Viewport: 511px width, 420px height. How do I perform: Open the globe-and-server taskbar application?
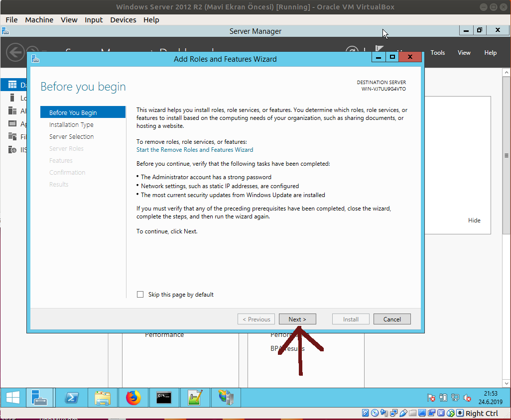pos(226,398)
